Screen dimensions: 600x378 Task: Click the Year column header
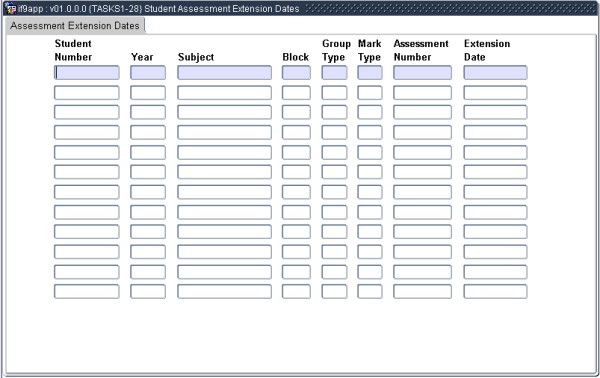[x=142, y=57]
